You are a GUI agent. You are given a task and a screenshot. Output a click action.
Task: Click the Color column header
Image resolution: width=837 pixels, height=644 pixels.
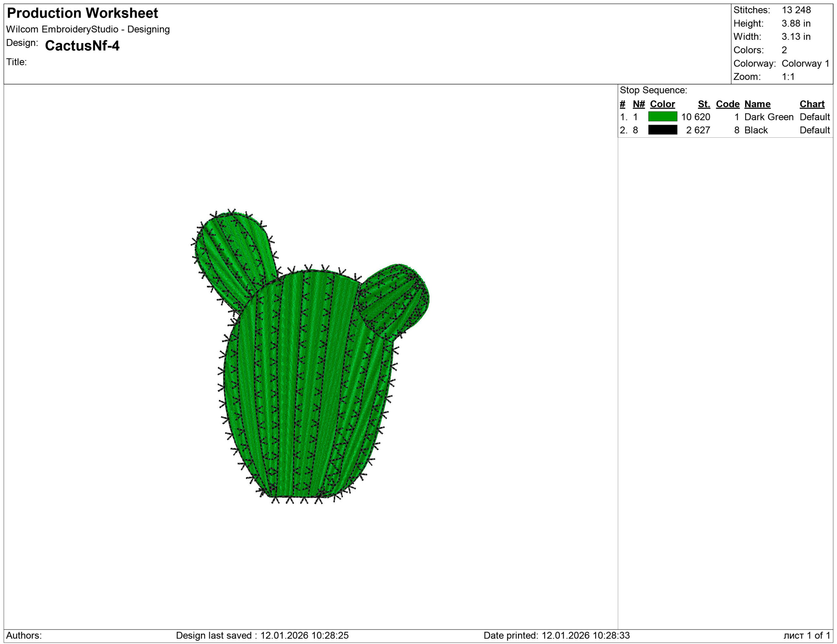662,104
